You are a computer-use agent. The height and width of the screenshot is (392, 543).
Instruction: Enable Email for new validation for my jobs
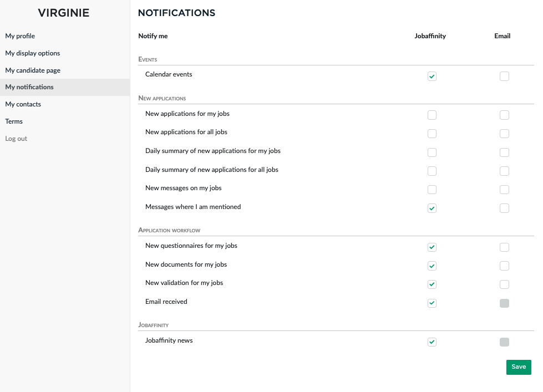(504, 284)
